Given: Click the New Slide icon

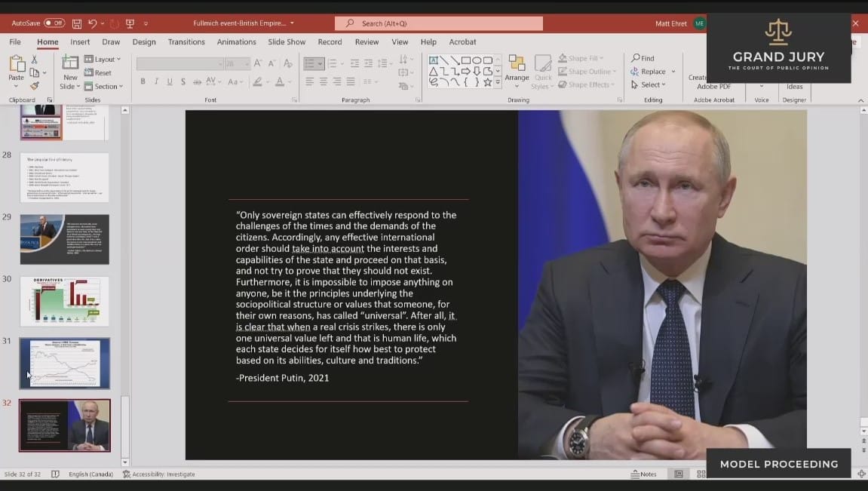Looking at the screenshot, I should (70, 63).
